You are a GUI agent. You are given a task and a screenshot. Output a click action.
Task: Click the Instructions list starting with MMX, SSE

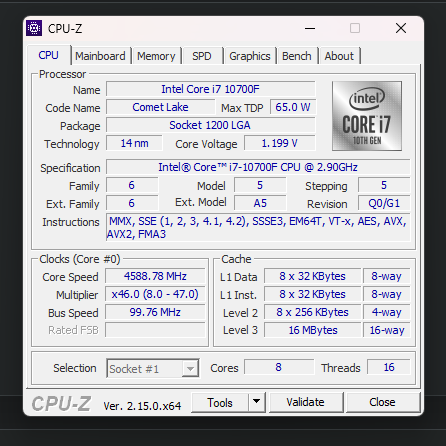click(258, 228)
